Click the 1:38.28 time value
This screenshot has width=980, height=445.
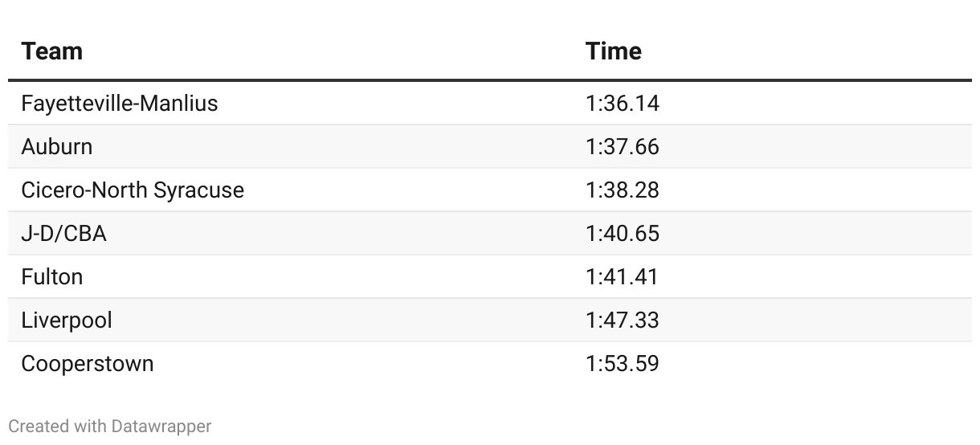[623, 190]
